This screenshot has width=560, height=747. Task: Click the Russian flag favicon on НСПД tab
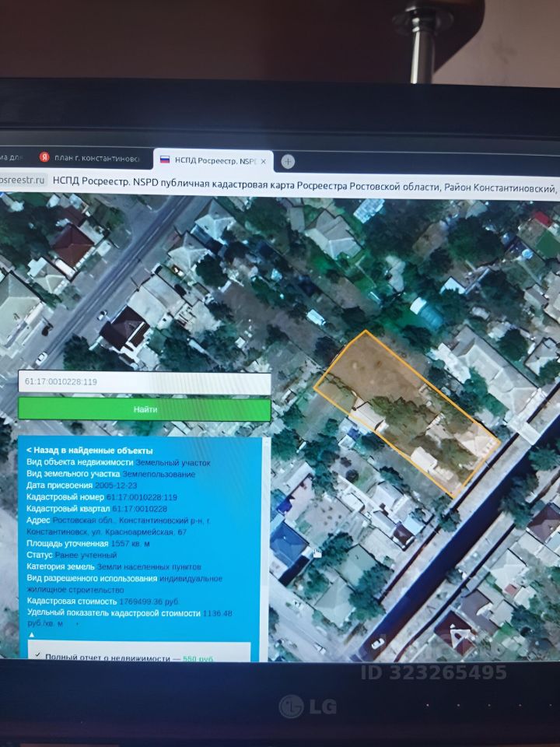165,160
